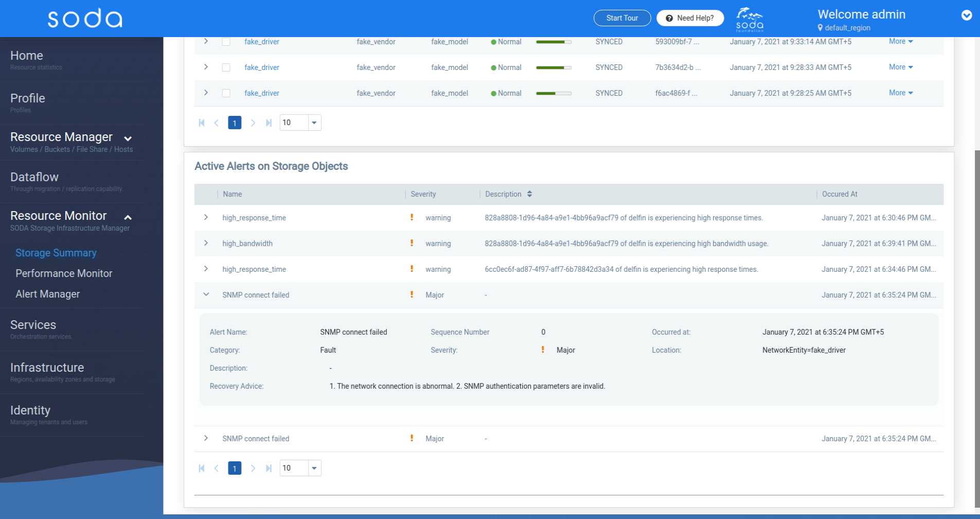Click the page vertical scrollbar
Viewport: 980px width, 519px height.
click(x=977, y=328)
